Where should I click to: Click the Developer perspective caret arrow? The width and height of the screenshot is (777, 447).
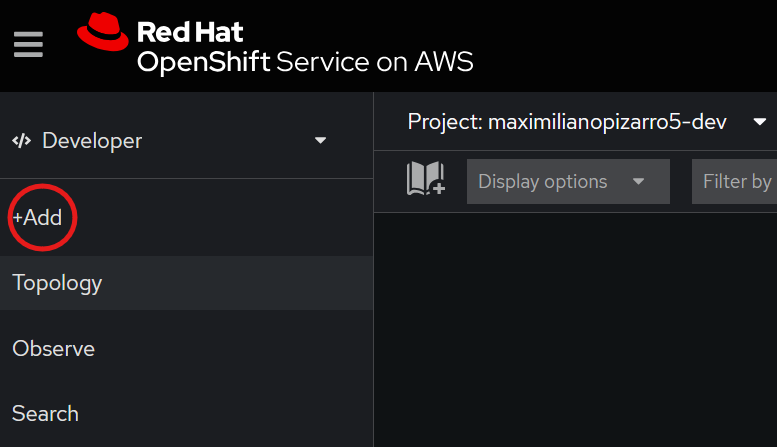[321, 141]
